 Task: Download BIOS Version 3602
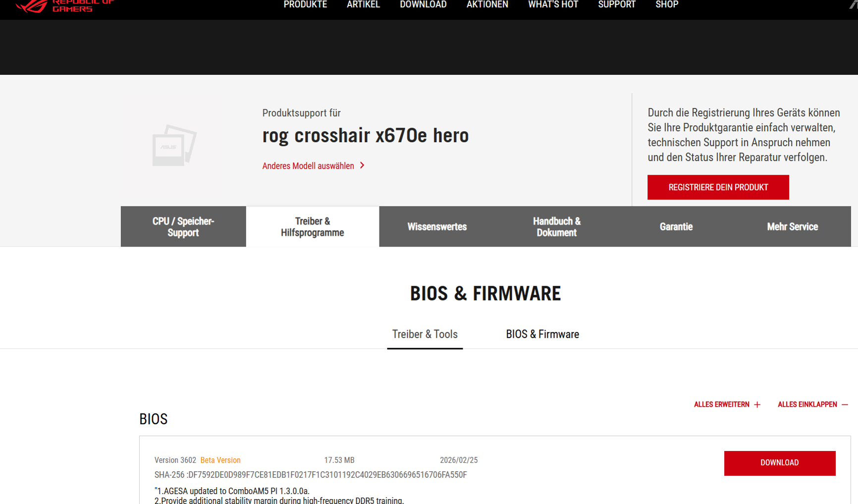pyautogui.click(x=780, y=463)
